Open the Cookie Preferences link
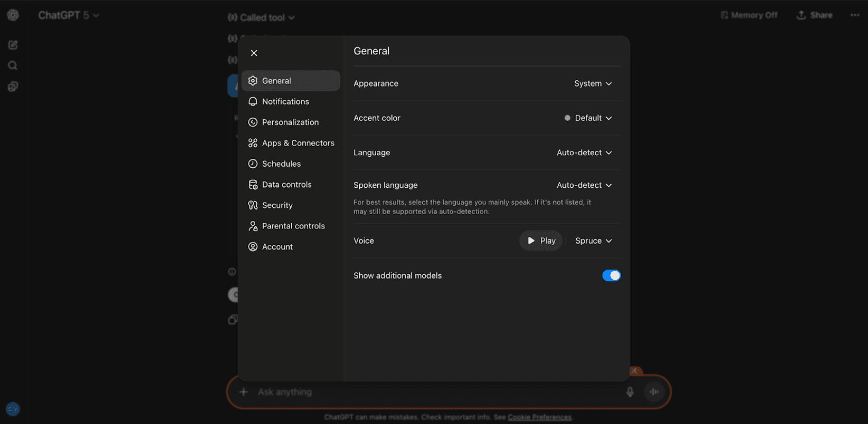This screenshot has width=868, height=424. (x=540, y=417)
